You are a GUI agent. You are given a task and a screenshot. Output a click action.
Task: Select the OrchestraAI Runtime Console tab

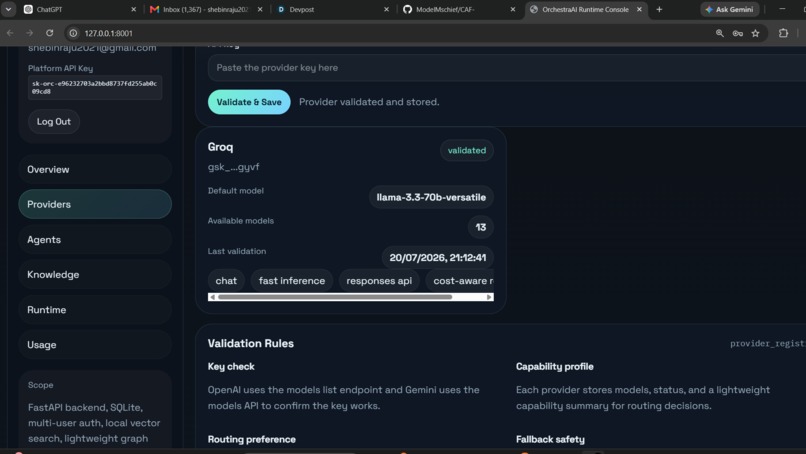(x=585, y=9)
